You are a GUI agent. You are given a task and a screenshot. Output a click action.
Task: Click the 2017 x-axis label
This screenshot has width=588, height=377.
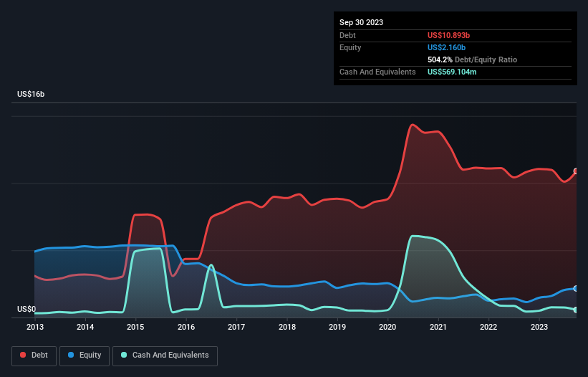(236, 327)
